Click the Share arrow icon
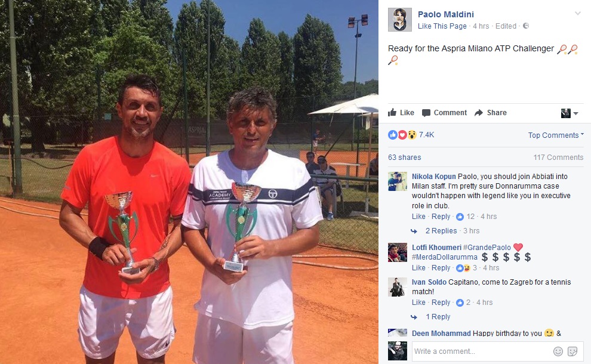 click(479, 113)
